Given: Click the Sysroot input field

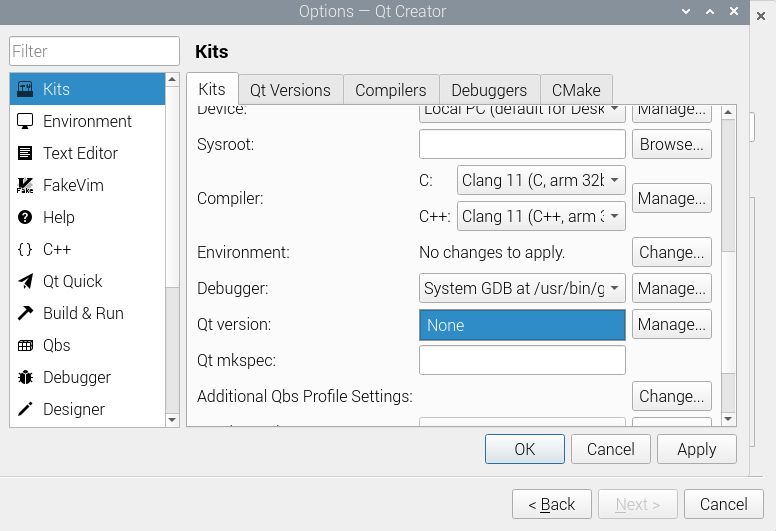Looking at the screenshot, I should pyautogui.click(x=522, y=144).
